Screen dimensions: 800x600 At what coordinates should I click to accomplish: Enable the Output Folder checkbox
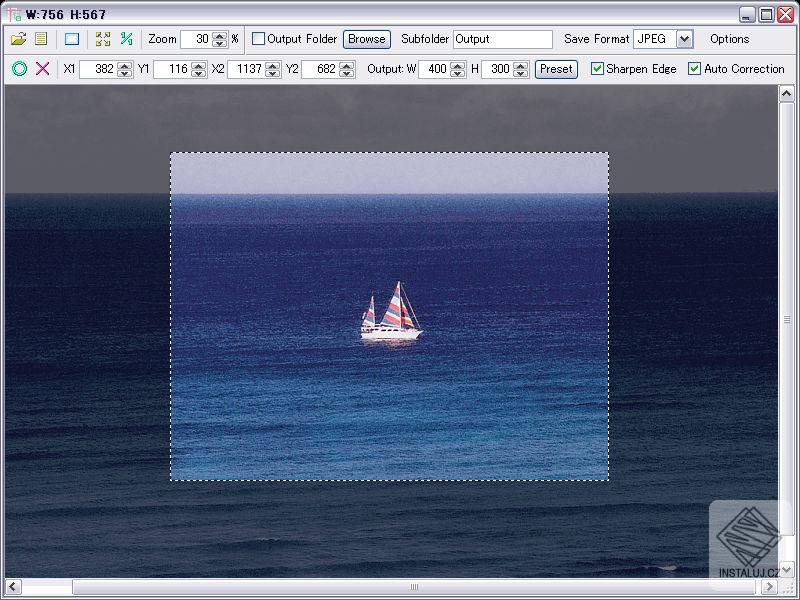(x=258, y=39)
